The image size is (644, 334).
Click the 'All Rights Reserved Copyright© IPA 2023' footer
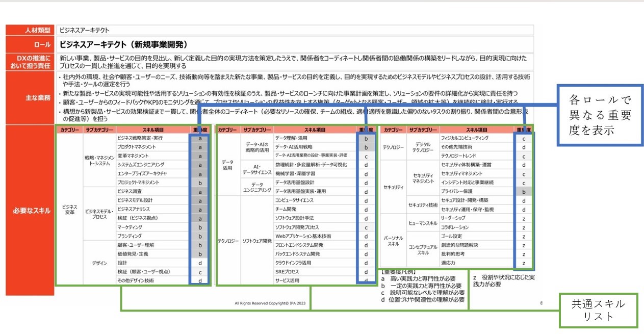270,303
